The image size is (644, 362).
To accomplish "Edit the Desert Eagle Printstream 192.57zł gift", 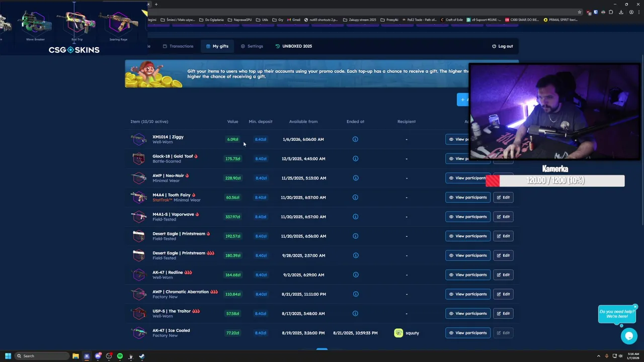I will pos(503,236).
